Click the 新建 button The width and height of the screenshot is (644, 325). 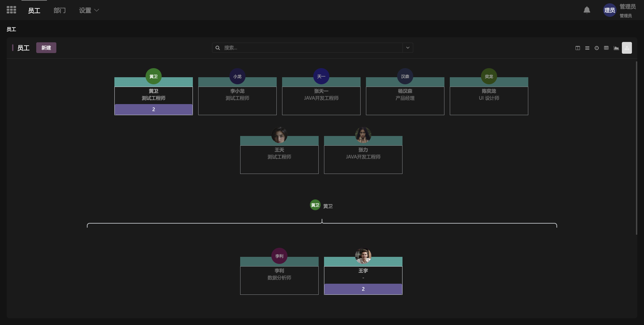pyautogui.click(x=46, y=48)
